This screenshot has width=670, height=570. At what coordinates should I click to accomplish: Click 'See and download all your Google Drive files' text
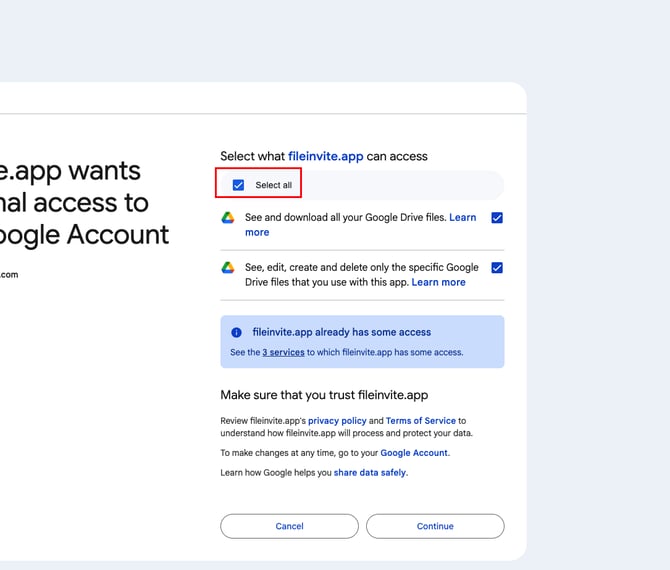[x=346, y=218]
